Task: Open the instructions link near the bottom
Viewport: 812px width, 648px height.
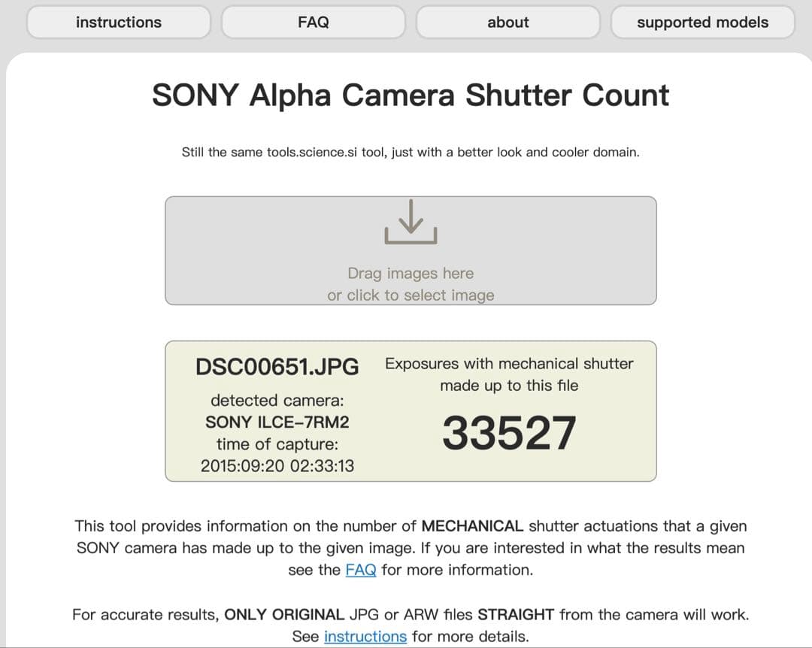Action: click(365, 636)
